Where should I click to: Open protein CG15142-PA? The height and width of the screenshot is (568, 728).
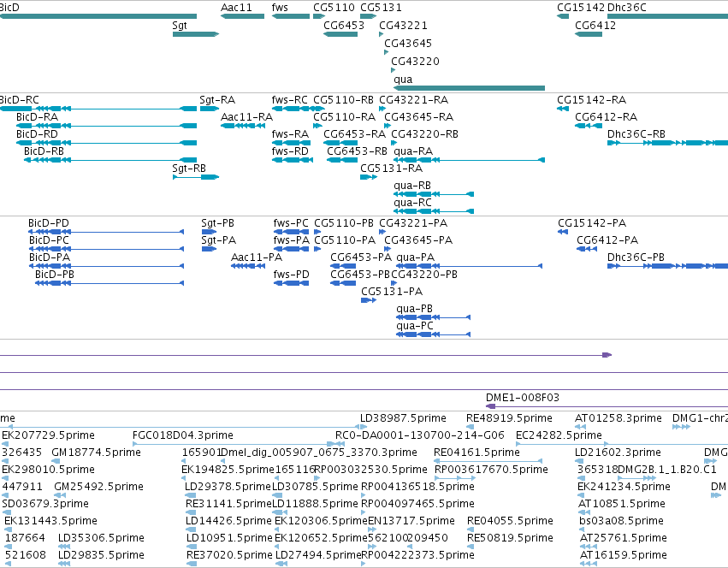[592, 223]
